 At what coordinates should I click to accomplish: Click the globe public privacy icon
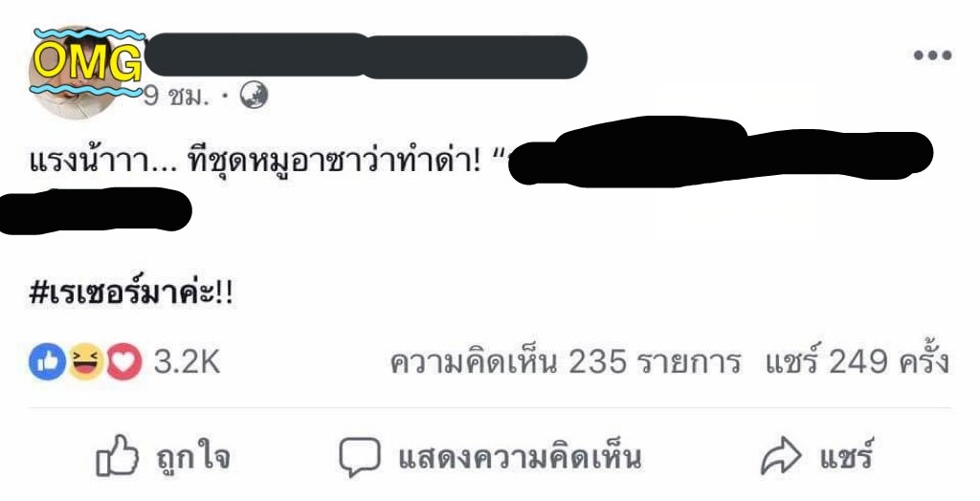[x=255, y=95]
